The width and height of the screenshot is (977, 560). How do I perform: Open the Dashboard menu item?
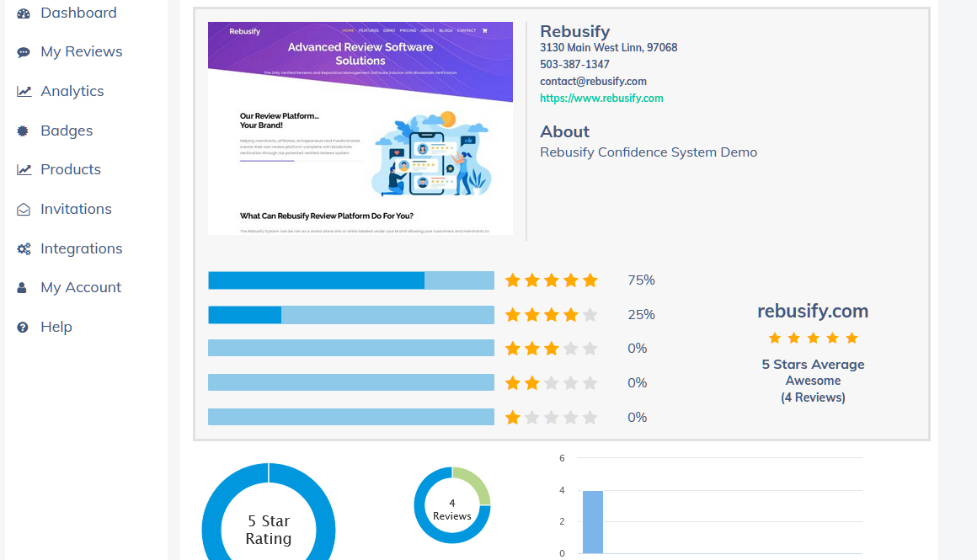pyautogui.click(x=78, y=13)
